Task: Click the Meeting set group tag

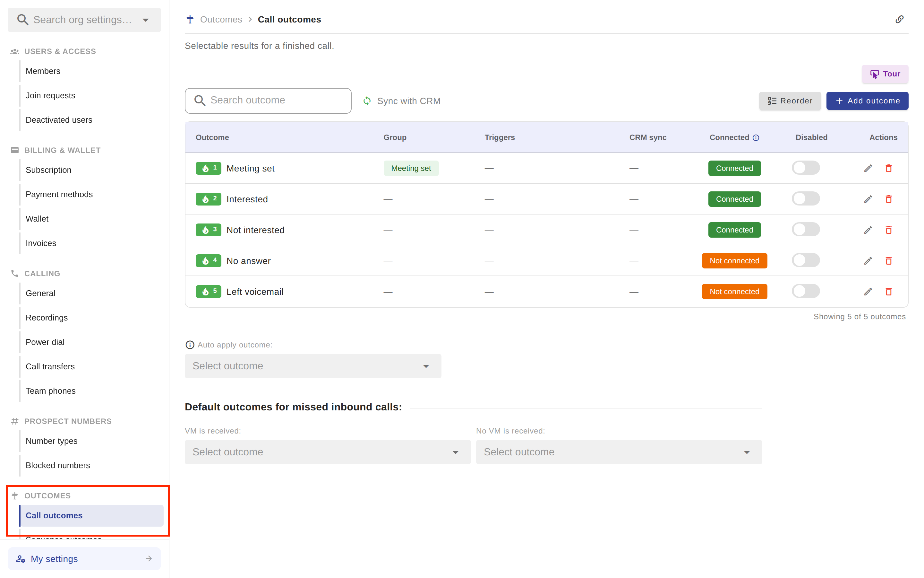Action: [x=411, y=168]
